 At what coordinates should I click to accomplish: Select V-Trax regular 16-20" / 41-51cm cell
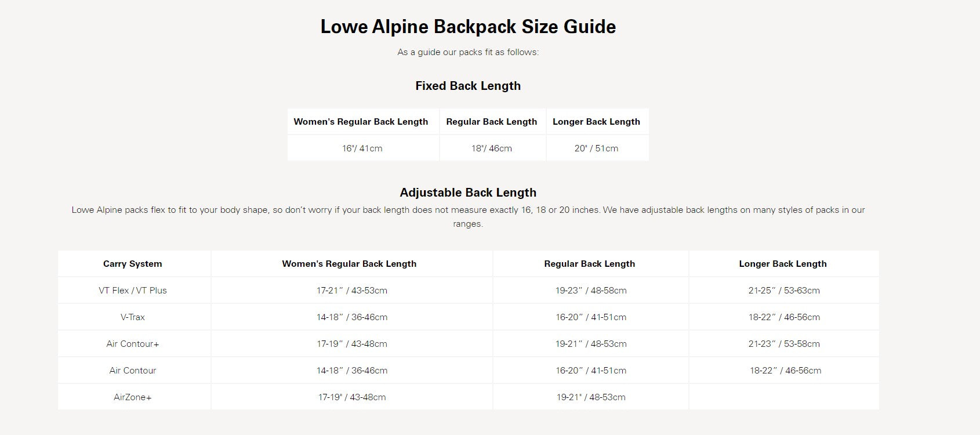coord(591,317)
